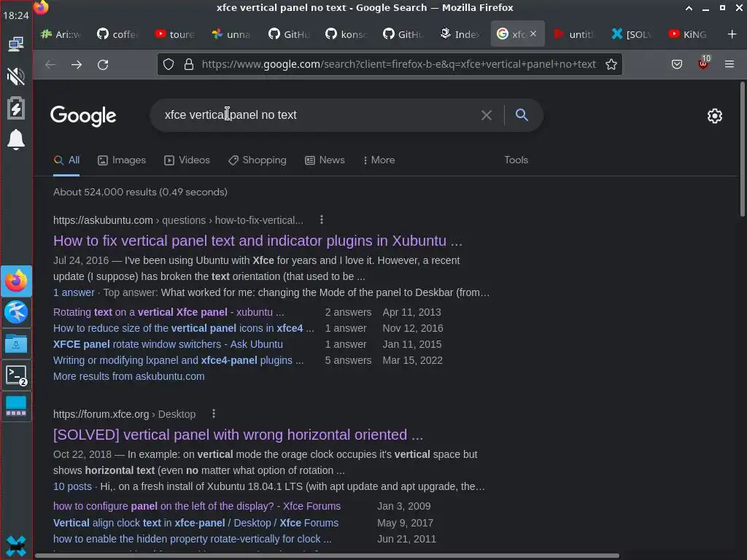Open 'How to fix vertical panel text' result
The width and height of the screenshot is (747, 560).
click(x=258, y=241)
